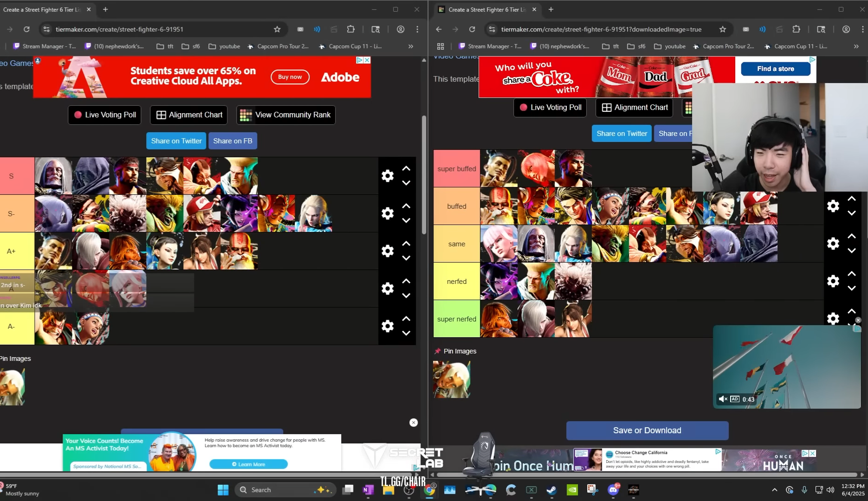Select buffed orange tier label

457,206
